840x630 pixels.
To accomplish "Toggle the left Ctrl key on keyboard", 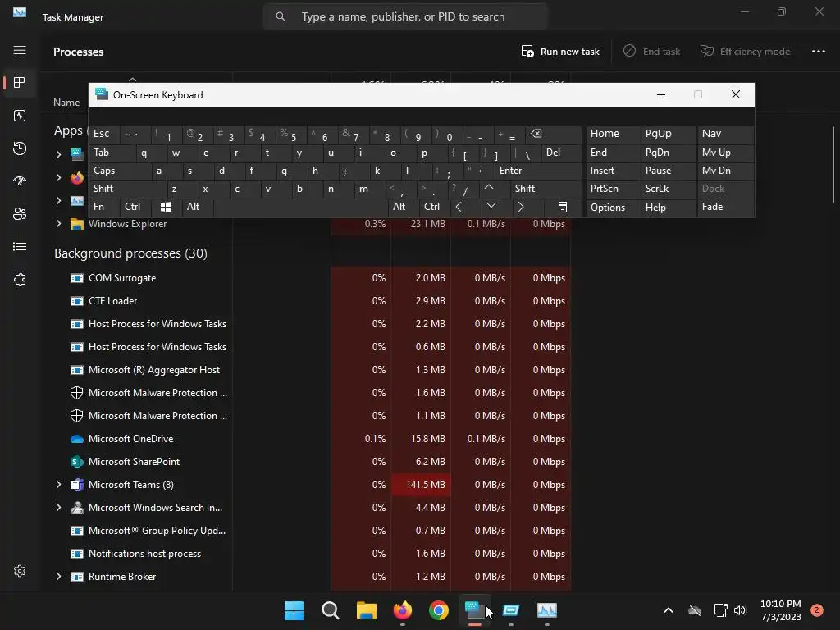I will [135, 207].
